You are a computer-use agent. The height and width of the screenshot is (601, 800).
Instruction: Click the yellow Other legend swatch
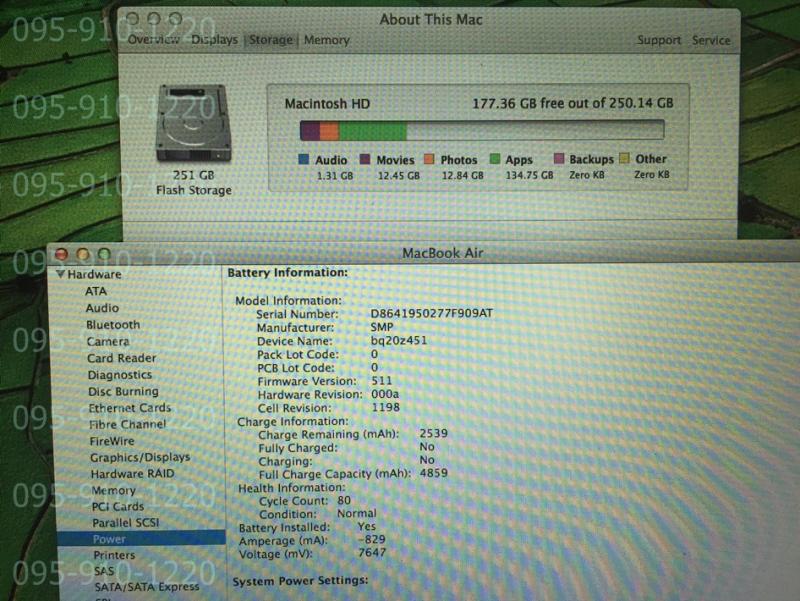pyautogui.click(x=624, y=158)
